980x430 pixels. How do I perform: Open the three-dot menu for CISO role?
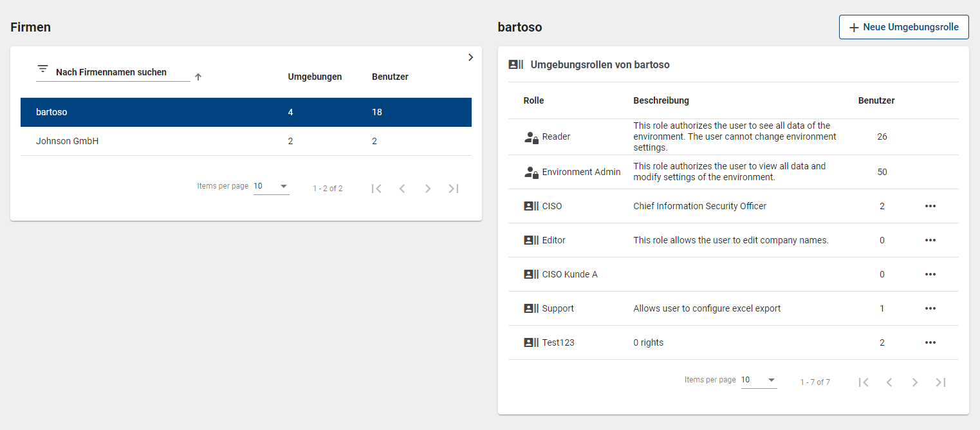click(930, 206)
